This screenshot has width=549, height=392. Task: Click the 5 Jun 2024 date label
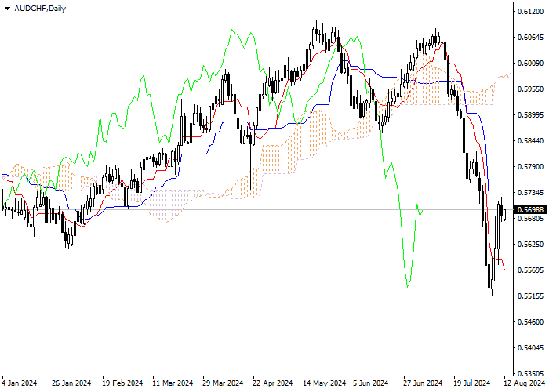pyautogui.click(x=371, y=383)
